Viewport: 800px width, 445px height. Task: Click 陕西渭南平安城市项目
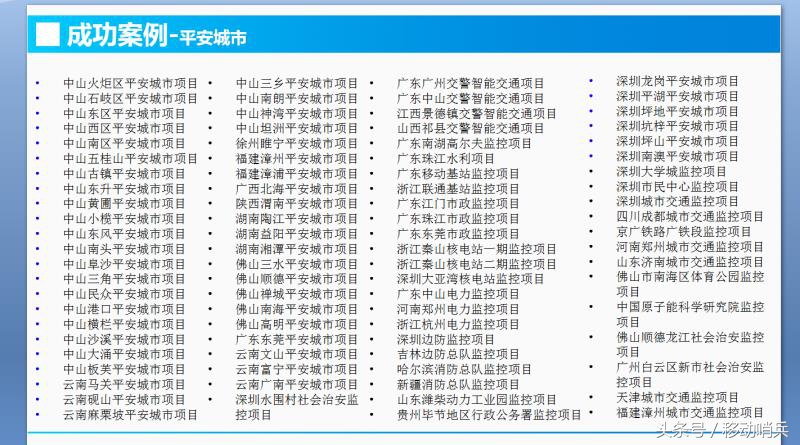[297, 204]
